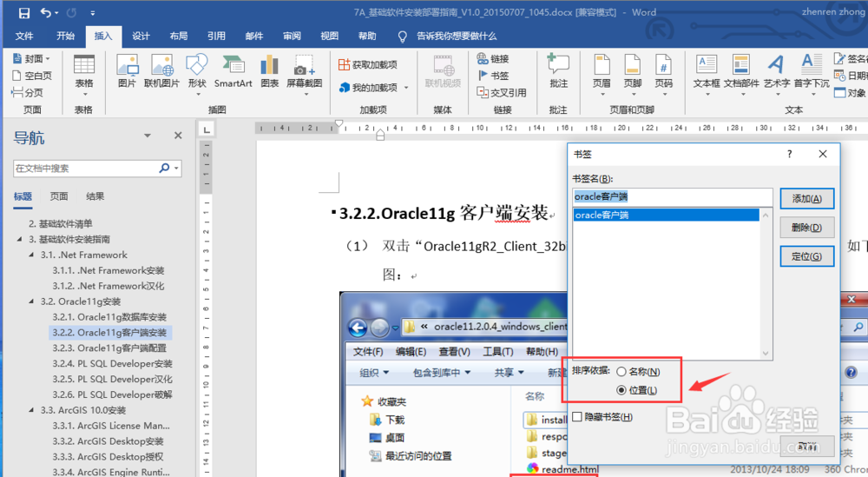Insert a chart (图表)
This screenshot has height=477, width=868.
[270, 72]
